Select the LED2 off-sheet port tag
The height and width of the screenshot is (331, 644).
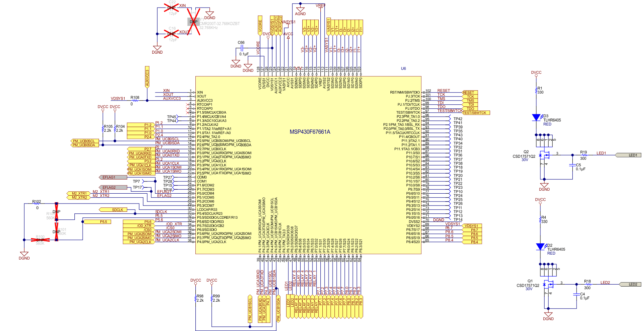pyautogui.click(x=630, y=284)
